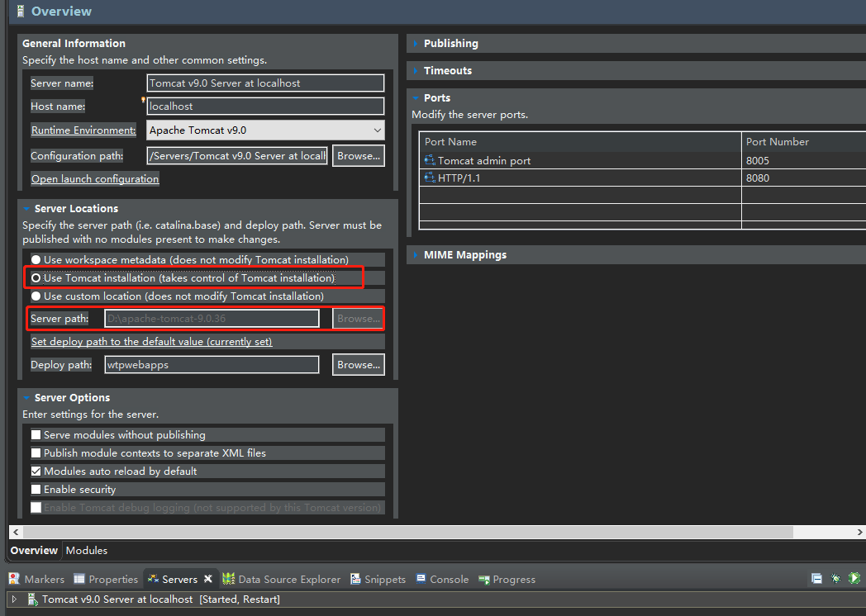
Task: Click the Overview server editor icon
Action: tap(21, 11)
